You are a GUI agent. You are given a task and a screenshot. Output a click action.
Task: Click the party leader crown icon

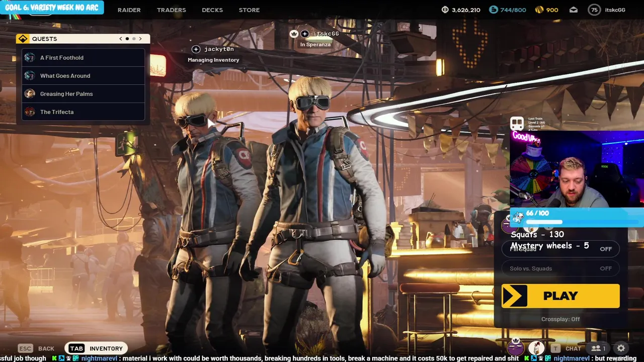click(x=294, y=34)
